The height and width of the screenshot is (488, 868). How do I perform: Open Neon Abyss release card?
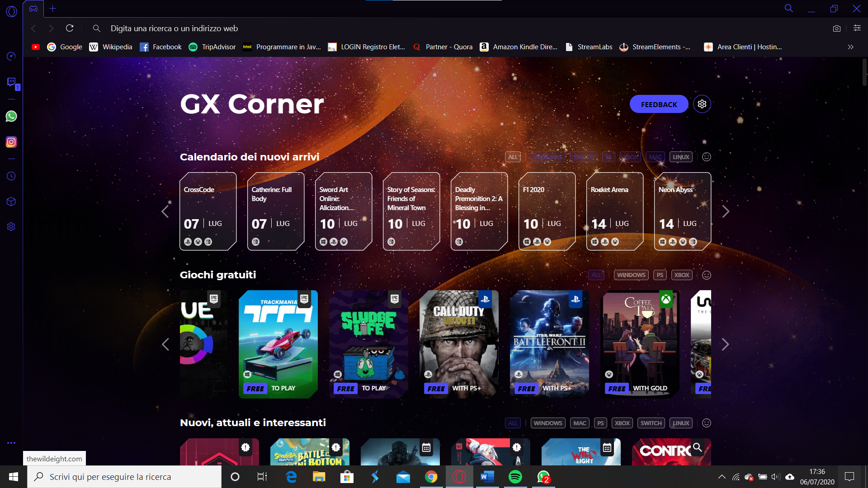(683, 211)
